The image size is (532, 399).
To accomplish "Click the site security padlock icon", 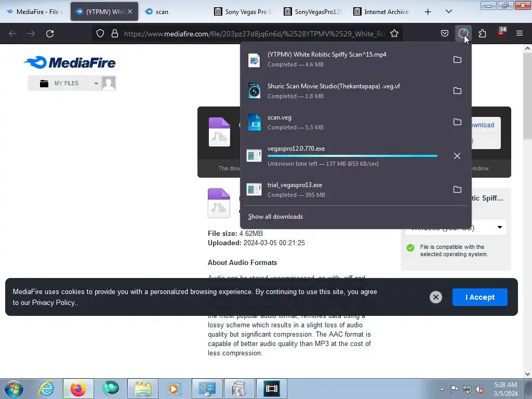I will (115, 34).
